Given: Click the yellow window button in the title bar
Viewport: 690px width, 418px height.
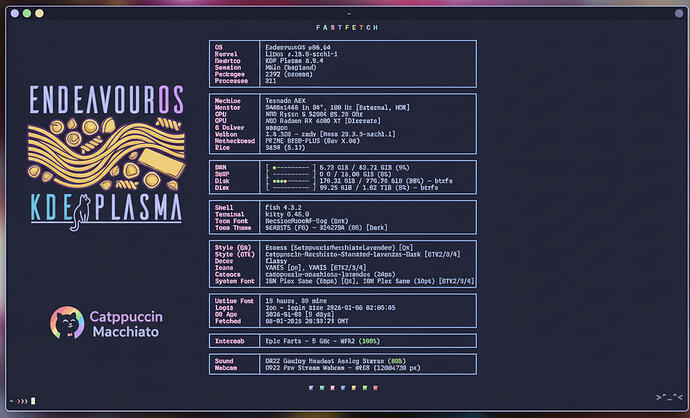Looking at the screenshot, I should tap(39, 13).
